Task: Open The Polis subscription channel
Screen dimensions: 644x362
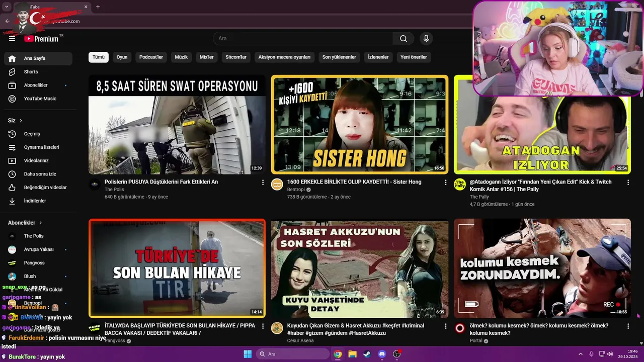Action: pos(38,236)
